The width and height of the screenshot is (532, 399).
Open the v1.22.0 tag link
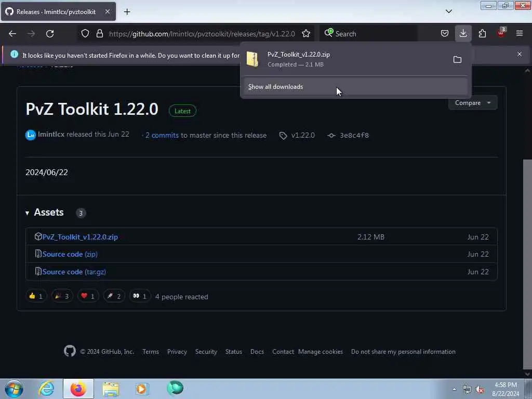tap(303, 136)
